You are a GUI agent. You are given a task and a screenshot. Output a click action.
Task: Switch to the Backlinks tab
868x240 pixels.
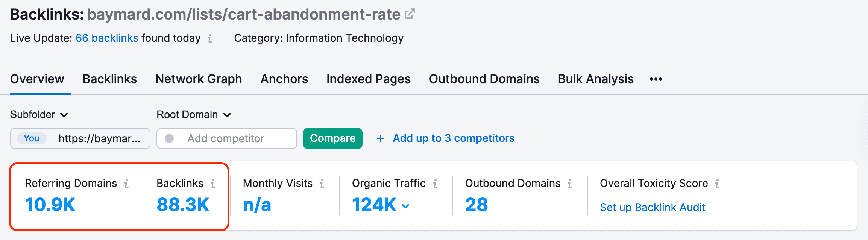click(x=110, y=79)
